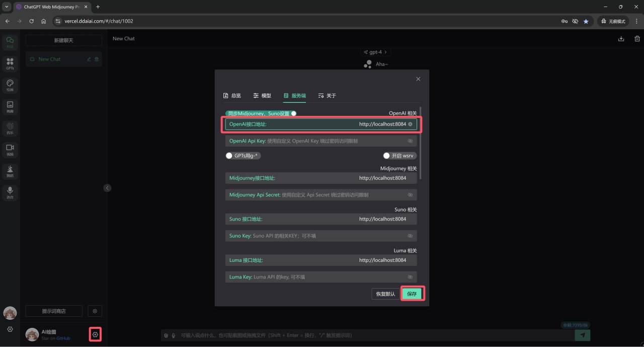Click the download icon at top right
Image resolution: width=644 pixels, height=347 pixels.
tap(621, 39)
